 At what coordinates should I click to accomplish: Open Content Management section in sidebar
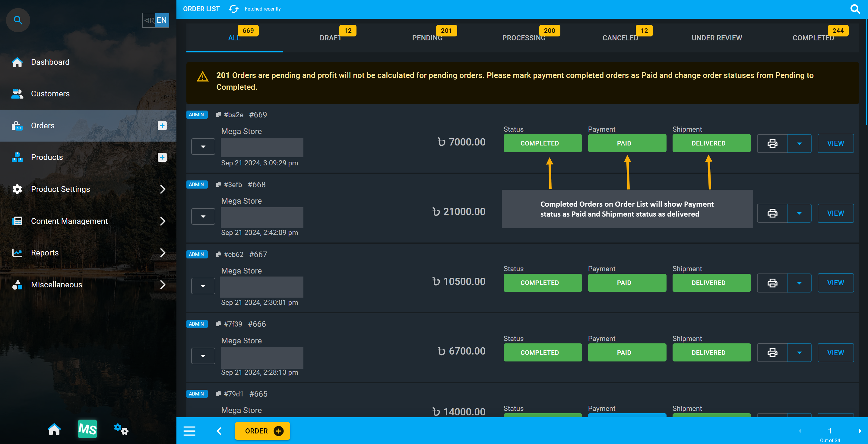tap(88, 221)
